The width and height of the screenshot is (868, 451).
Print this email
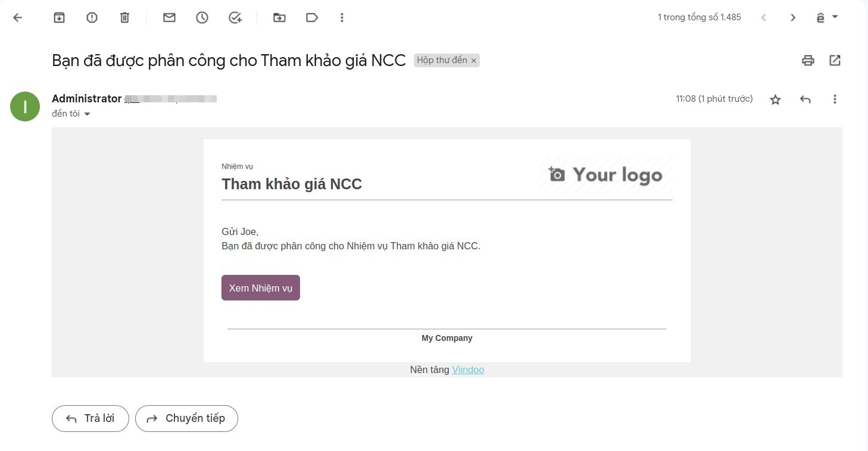(x=808, y=60)
